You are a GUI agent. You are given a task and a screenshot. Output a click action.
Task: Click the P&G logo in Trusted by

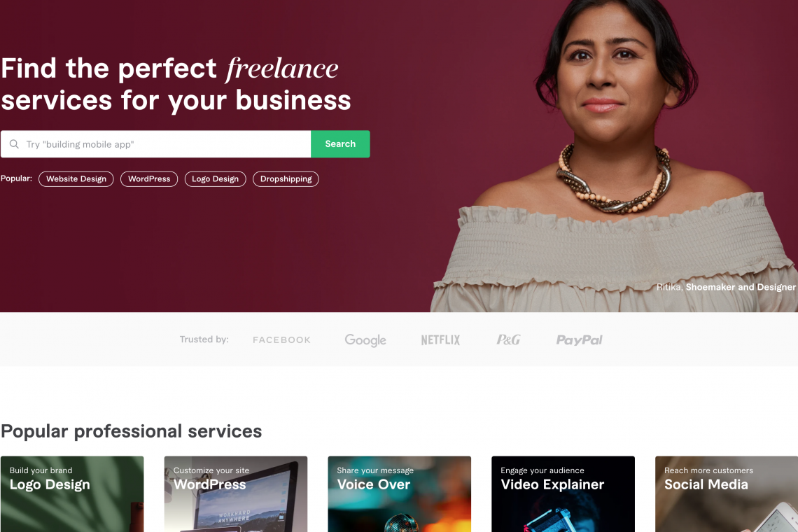[x=508, y=339]
